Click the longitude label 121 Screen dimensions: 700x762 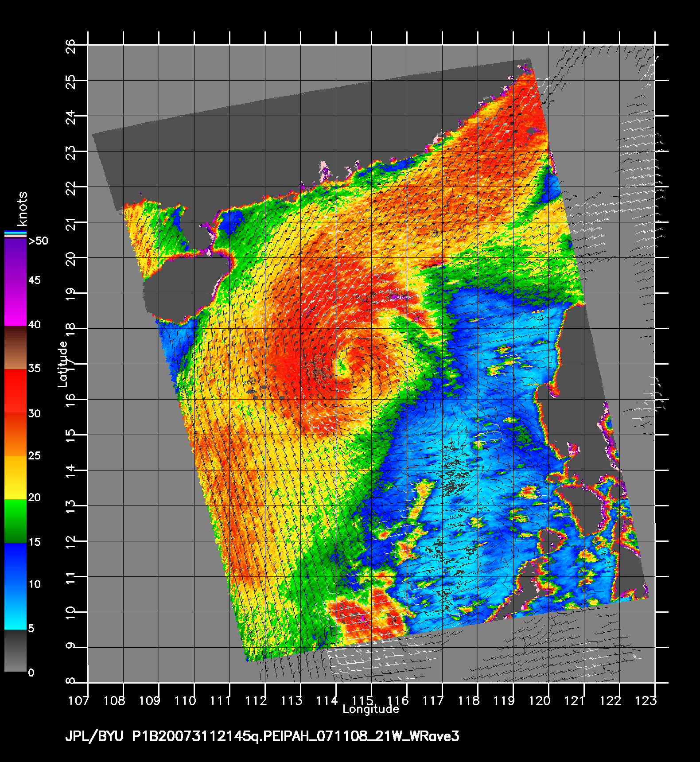pyautogui.click(x=575, y=701)
